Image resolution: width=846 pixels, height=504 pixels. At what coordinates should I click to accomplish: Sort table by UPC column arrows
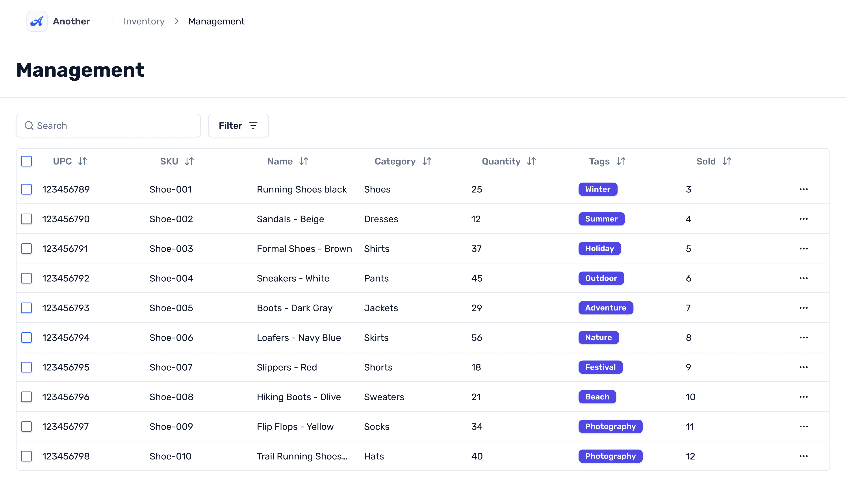(83, 161)
